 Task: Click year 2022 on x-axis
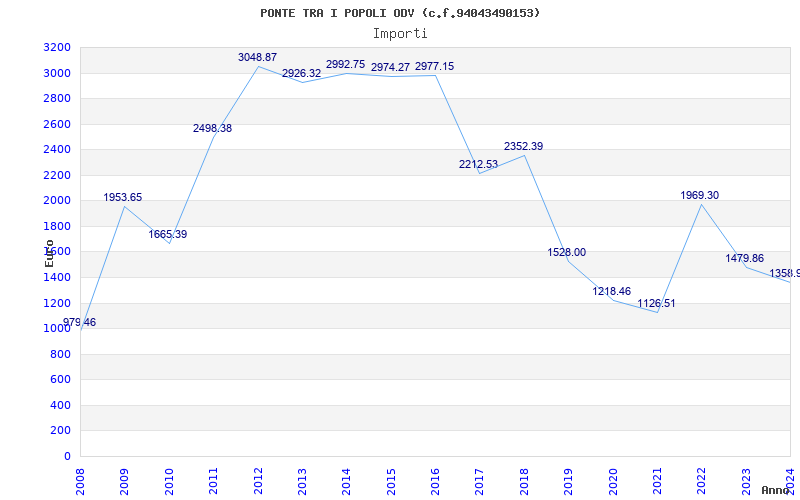tap(702, 481)
